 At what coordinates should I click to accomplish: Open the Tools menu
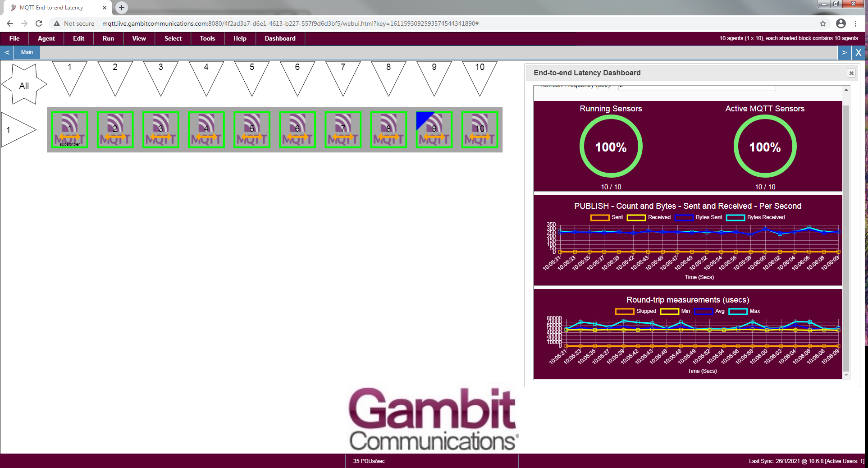tap(207, 39)
